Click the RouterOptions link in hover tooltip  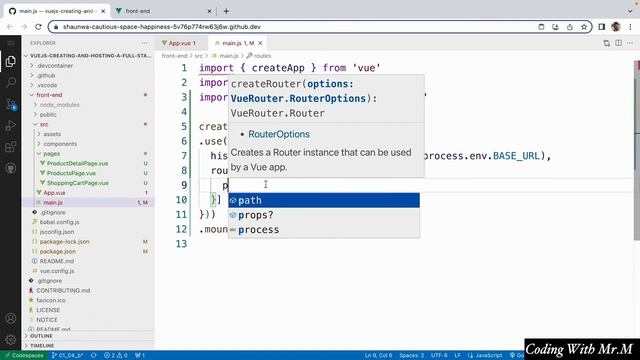279,134
